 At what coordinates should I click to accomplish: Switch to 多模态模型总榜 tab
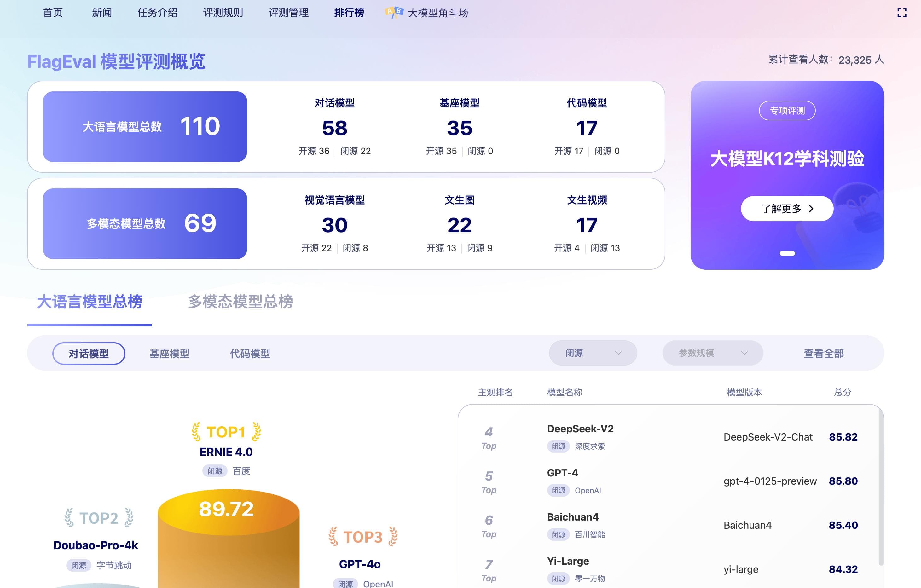(x=240, y=302)
